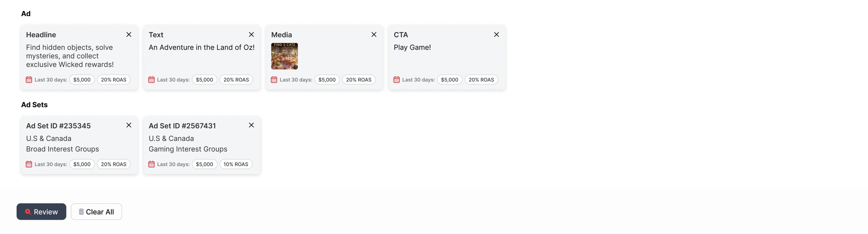Remove the Media card
Image resolution: width=868 pixels, height=234 pixels.
pyautogui.click(x=374, y=34)
